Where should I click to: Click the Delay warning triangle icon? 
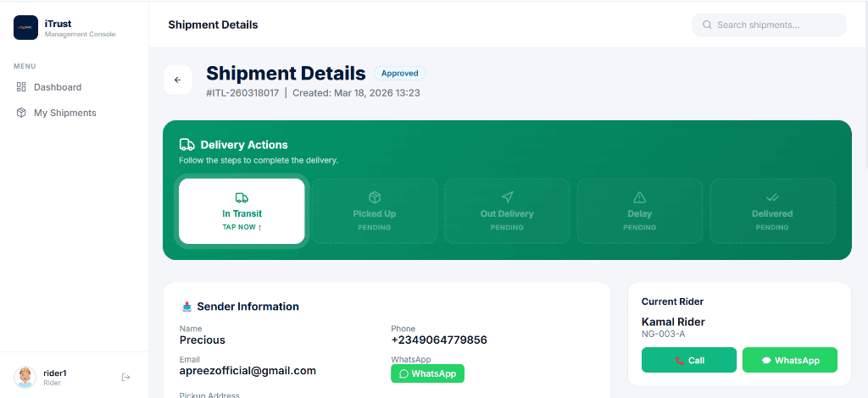[x=640, y=197]
